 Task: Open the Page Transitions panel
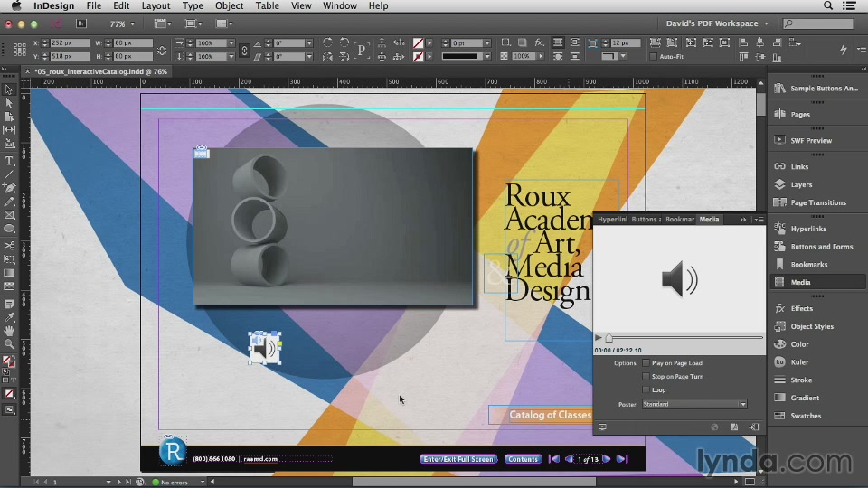(x=816, y=202)
